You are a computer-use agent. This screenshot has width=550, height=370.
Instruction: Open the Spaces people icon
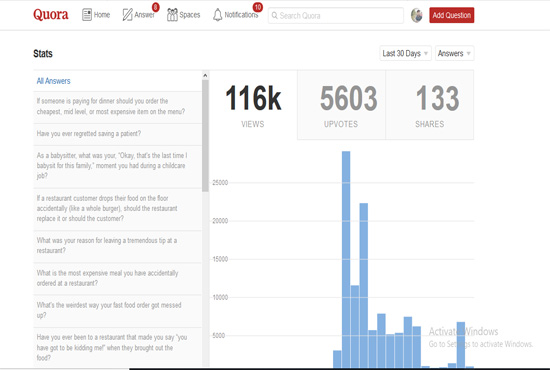click(x=172, y=15)
